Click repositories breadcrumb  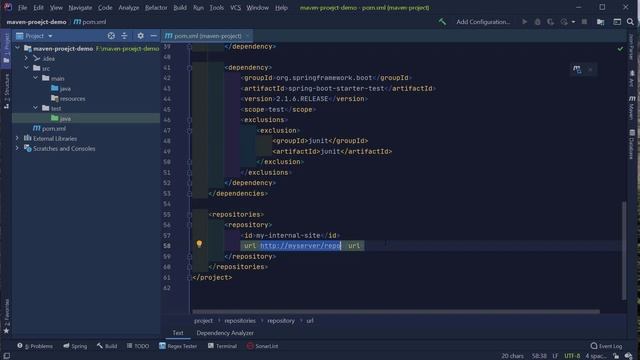240,321
